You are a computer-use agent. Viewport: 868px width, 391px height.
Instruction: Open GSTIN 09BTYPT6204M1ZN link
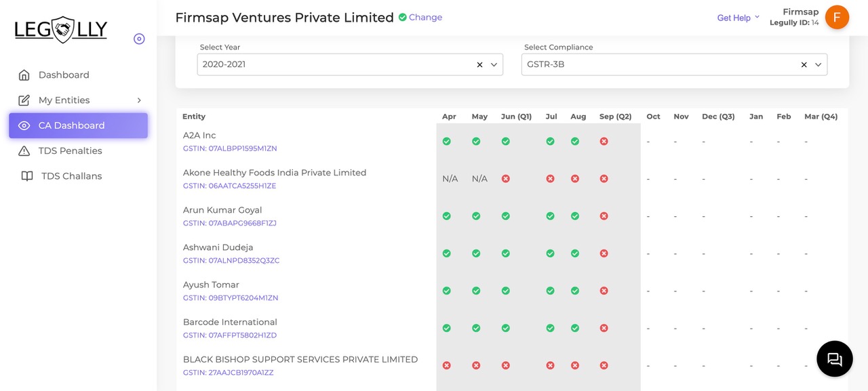click(x=231, y=297)
